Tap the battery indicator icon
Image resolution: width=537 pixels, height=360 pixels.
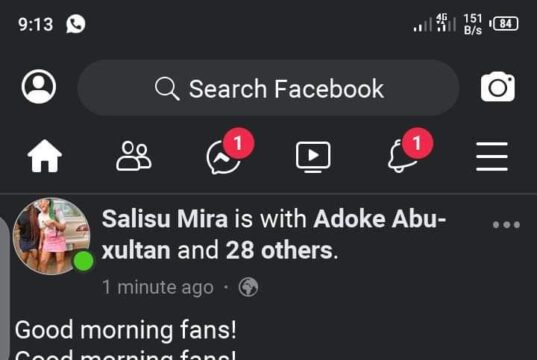[504, 24]
